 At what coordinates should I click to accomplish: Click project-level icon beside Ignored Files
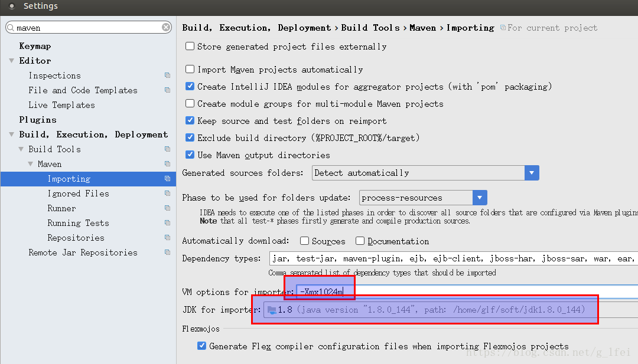[x=167, y=194]
